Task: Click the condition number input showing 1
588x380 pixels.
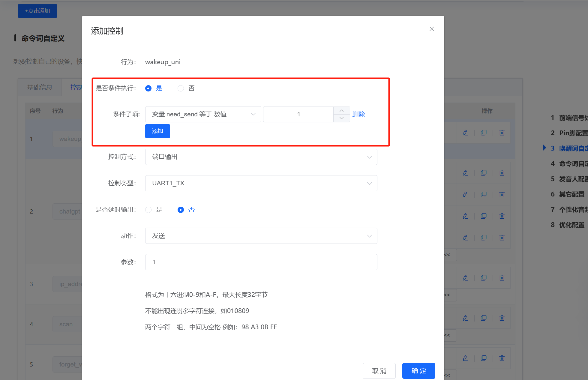Action: pos(298,114)
